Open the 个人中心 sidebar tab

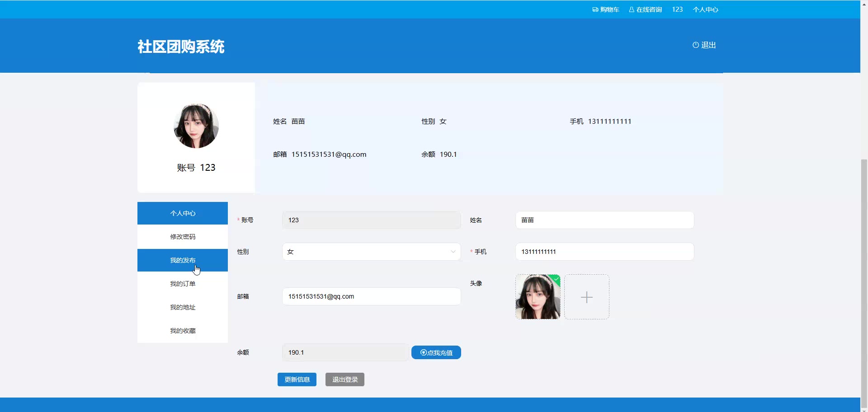(183, 213)
